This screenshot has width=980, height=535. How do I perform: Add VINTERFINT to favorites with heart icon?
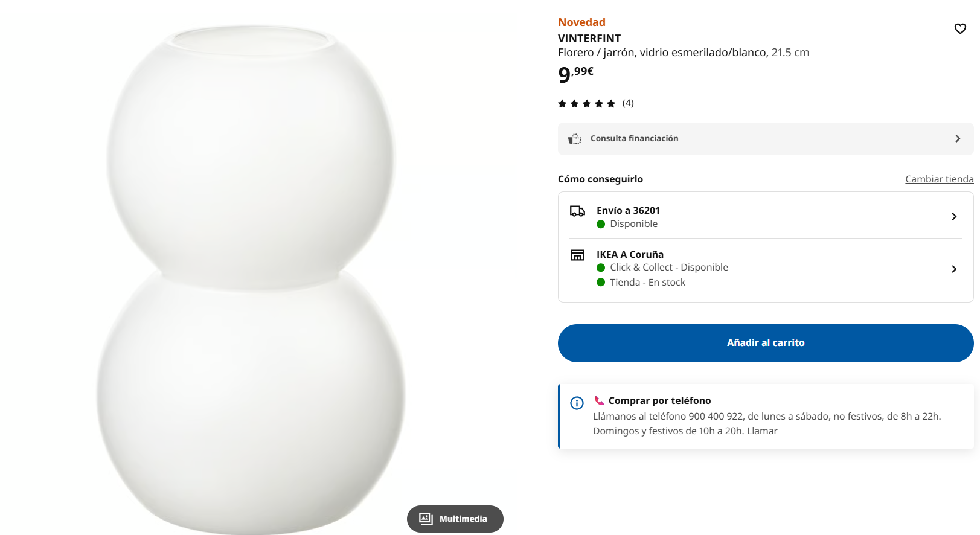(x=960, y=28)
